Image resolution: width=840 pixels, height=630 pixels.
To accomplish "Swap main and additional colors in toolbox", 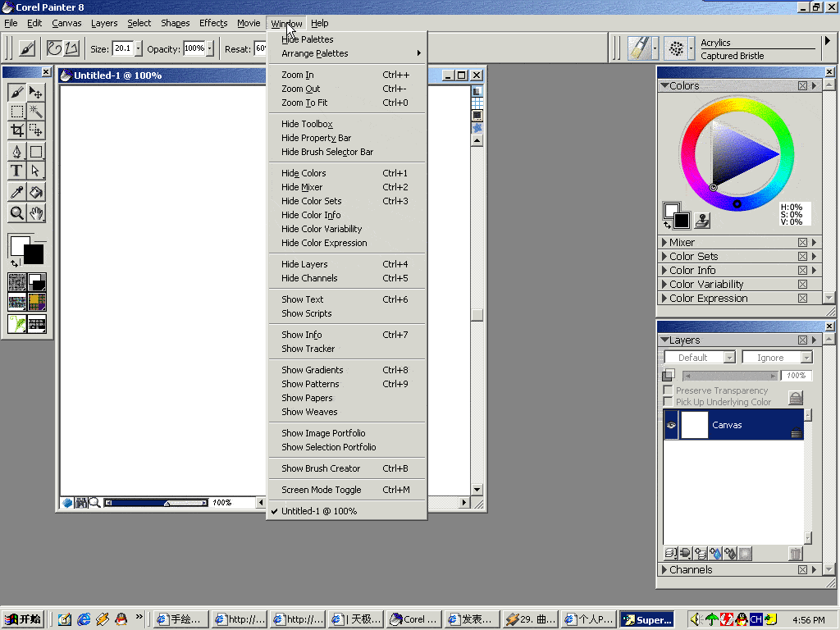I will (15, 263).
